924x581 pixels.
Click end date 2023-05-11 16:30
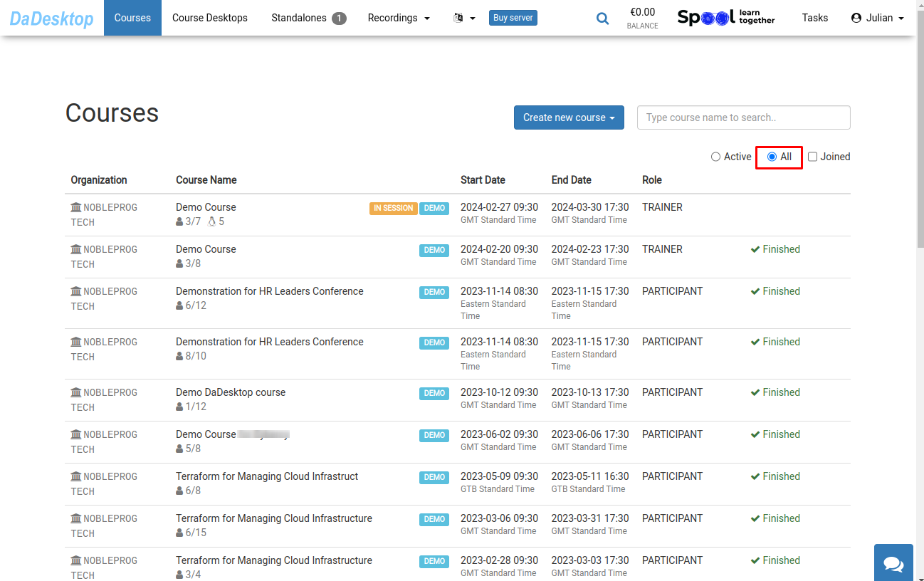click(x=590, y=476)
